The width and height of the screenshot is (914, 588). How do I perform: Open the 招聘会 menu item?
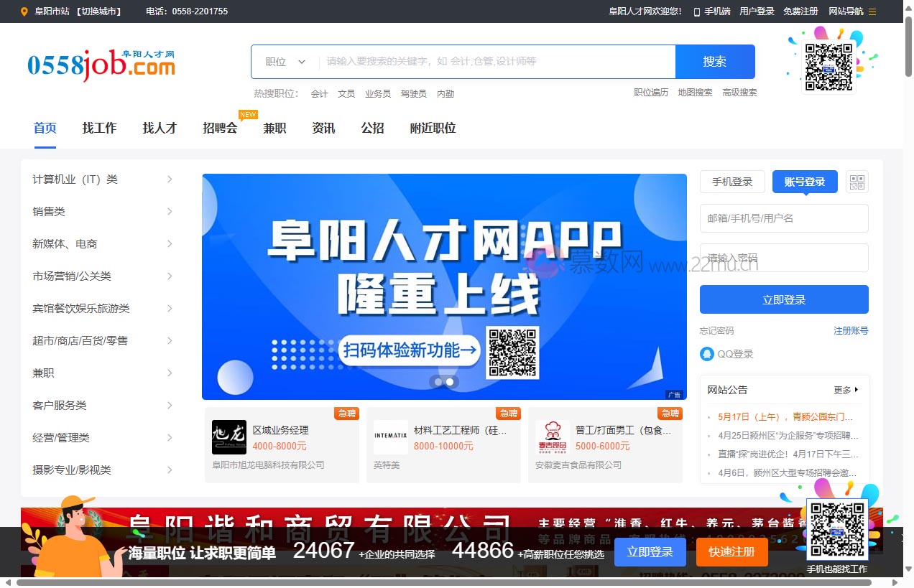click(x=220, y=128)
